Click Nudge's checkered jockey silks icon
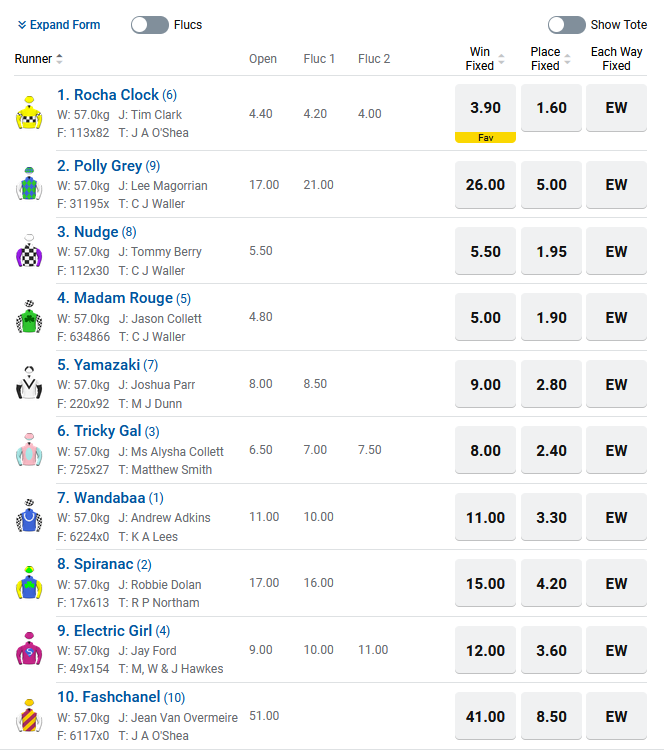 point(28,251)
